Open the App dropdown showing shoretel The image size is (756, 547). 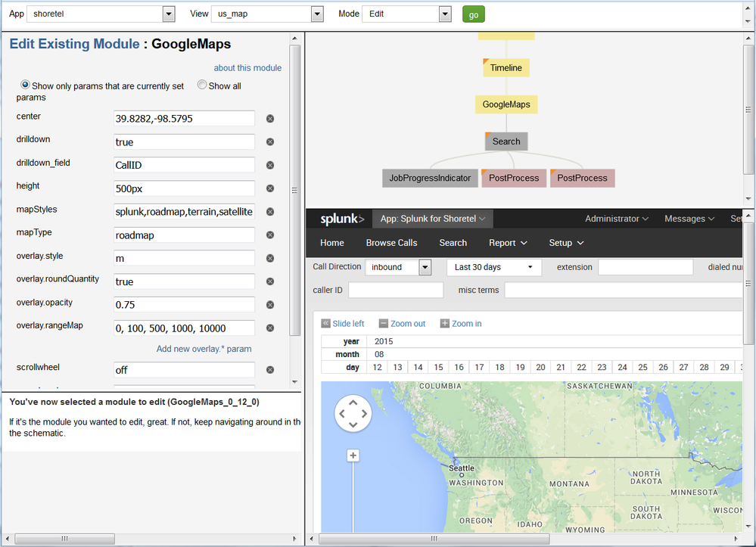101,14
